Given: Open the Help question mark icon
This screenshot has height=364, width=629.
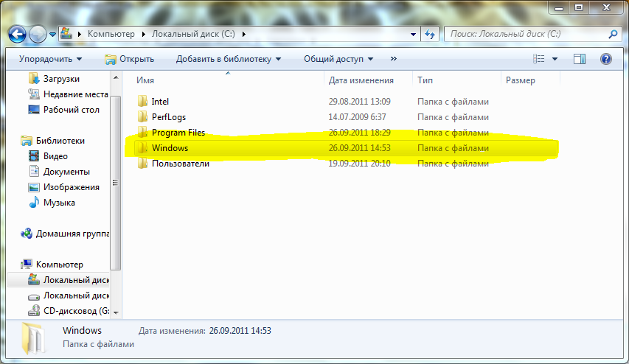Looking at the screenshot, I should [x=605, y=59].
